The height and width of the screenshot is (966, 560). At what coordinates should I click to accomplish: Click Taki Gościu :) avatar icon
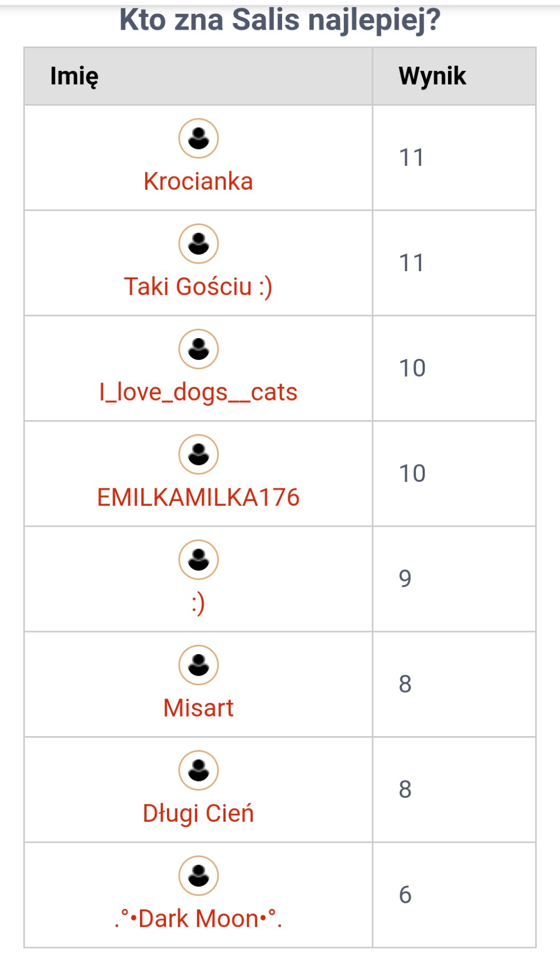pos(198,244)
